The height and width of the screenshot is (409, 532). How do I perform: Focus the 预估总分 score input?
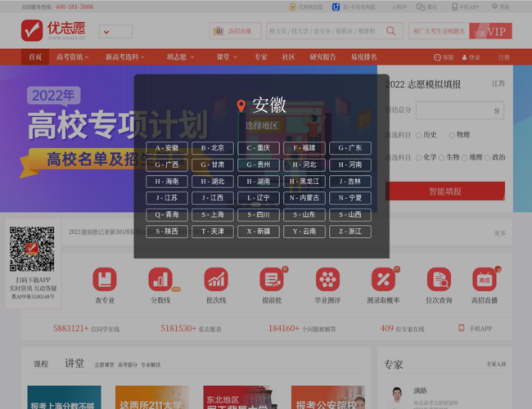point(460,110)
